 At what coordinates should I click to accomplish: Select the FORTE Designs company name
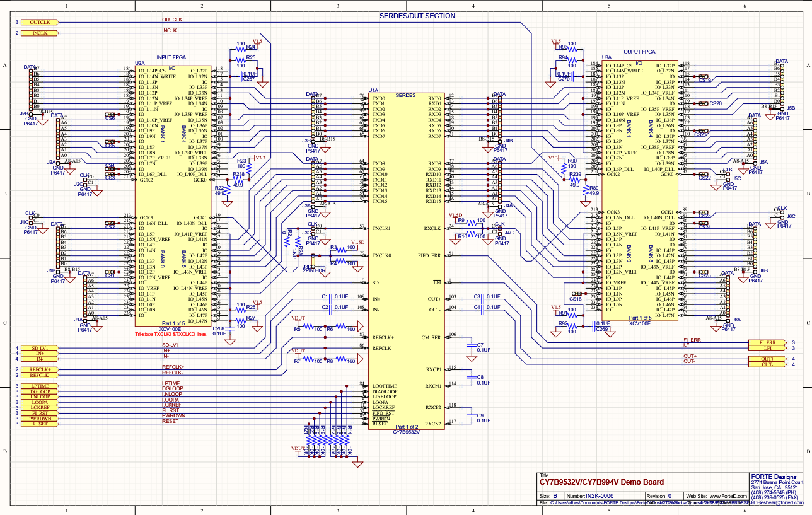coord(774,477)
